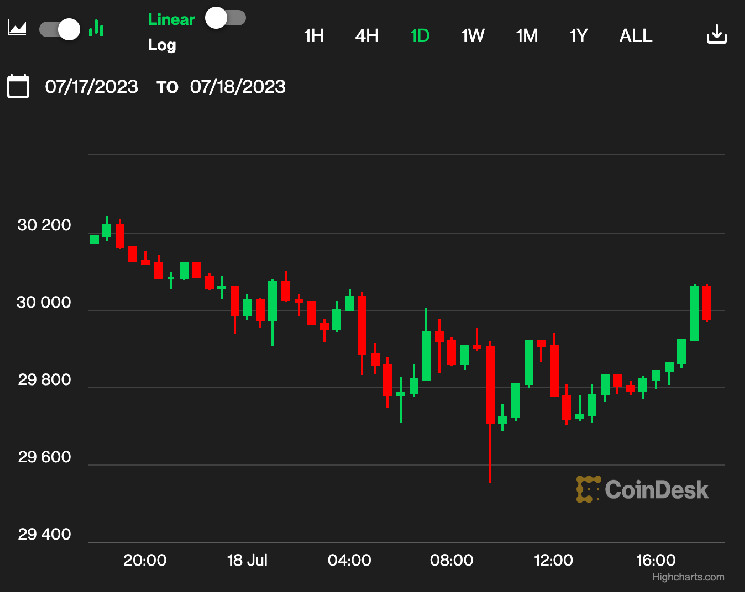Toggle the chart type switch
The height and width of the screenshot is (592, 745).
click(59, 29)
